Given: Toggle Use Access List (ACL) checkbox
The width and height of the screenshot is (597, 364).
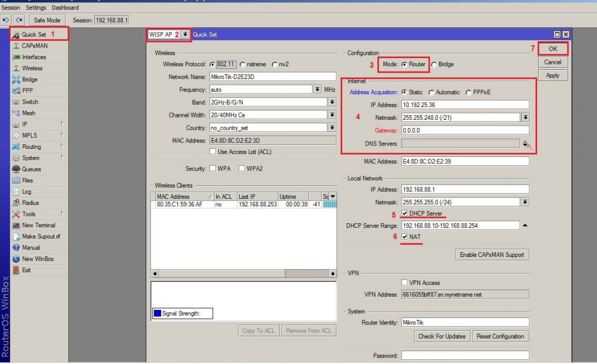Looking at the screenshot, I should tap(212, 151).
